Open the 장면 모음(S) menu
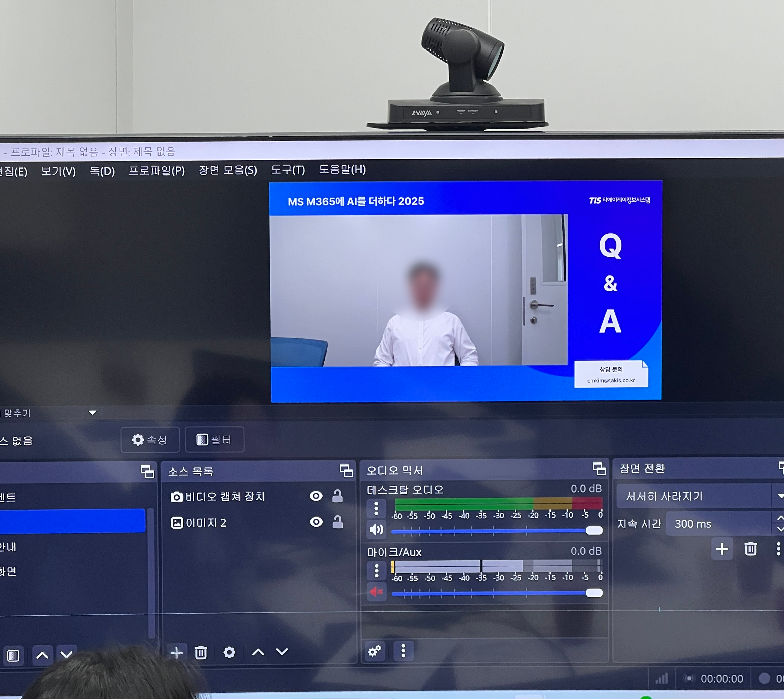Screen dimensions: 784x699 pyautogui.click(x=228, y=170)
